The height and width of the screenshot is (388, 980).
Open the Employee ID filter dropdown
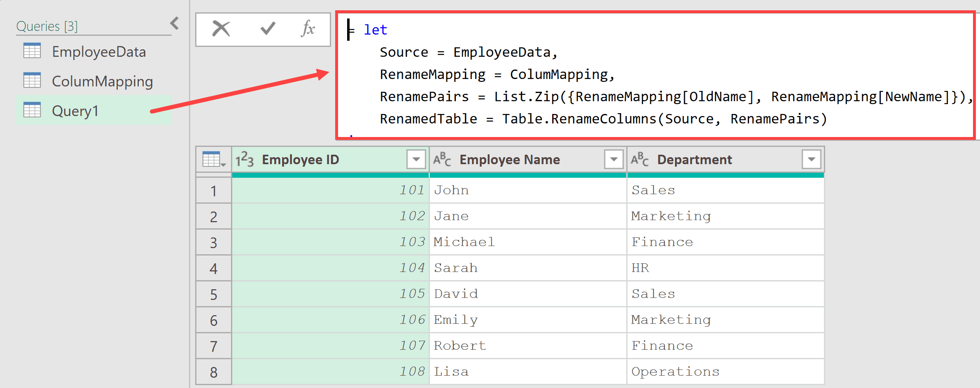click(x=416, y=159)
